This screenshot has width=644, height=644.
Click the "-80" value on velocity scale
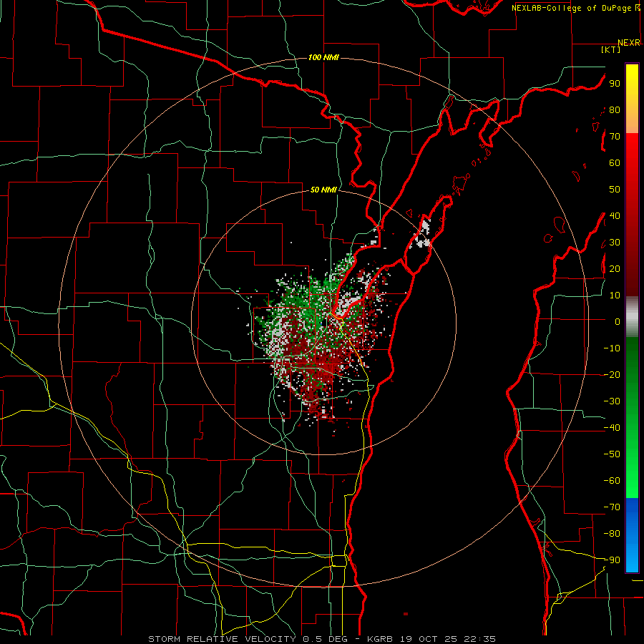[x=612, y=534]
